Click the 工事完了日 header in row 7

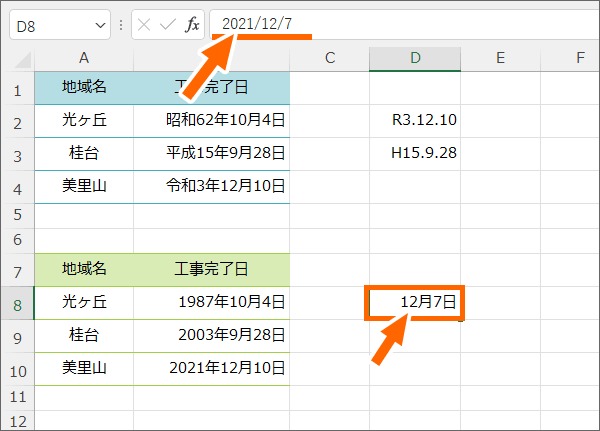[x=212, y=270]
